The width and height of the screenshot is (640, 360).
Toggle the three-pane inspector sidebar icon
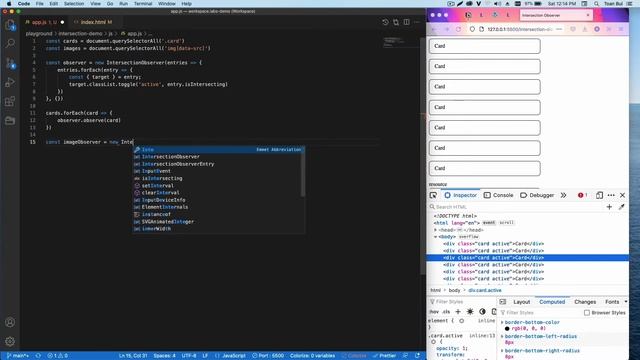point(502,302)
